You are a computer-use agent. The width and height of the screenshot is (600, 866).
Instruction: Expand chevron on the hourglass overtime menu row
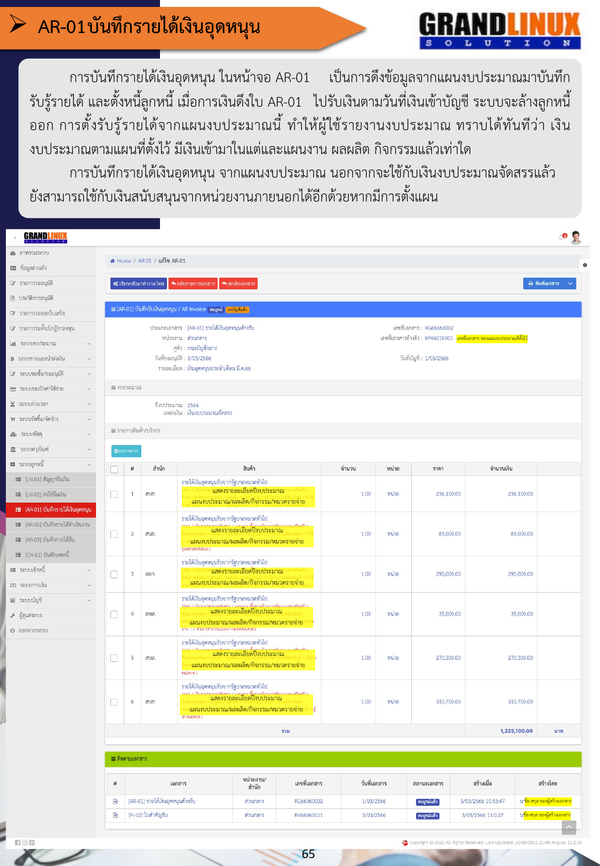pos(89,404)
